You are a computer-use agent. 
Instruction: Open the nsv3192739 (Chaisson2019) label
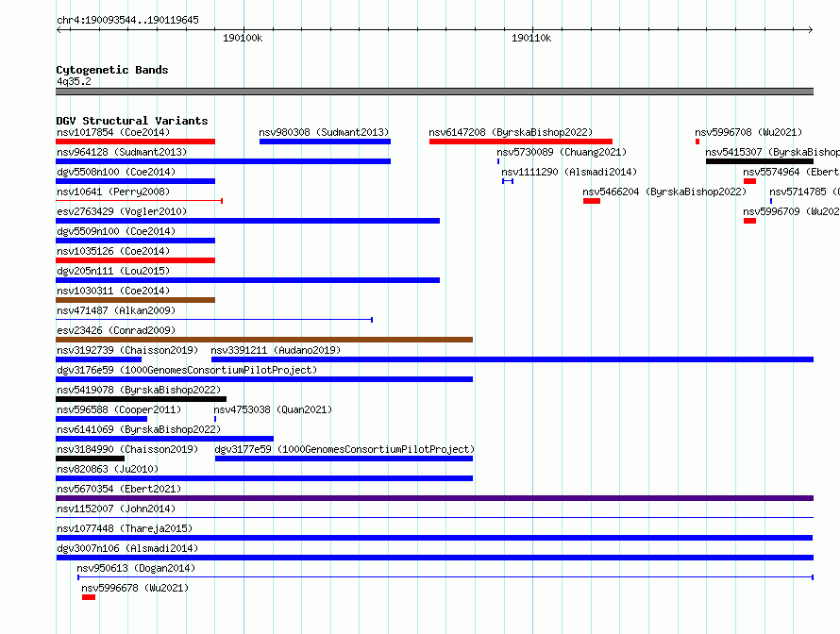pyautogui.click(x=127, y=350)
